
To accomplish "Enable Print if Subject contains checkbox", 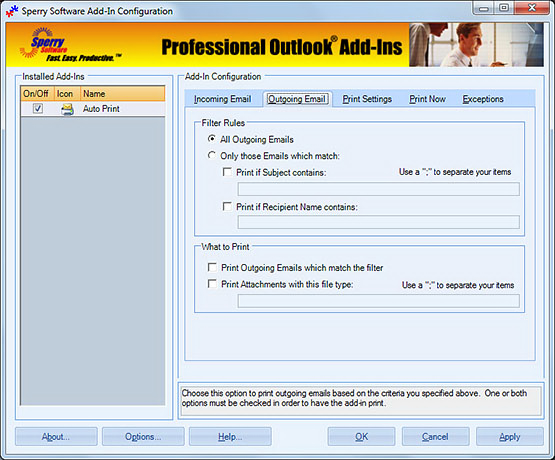I will [227, 172].
